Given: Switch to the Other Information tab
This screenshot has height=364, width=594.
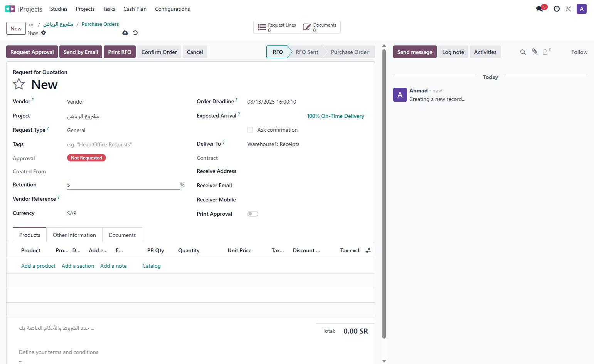Looking at the screenshot, I should 74,235.
